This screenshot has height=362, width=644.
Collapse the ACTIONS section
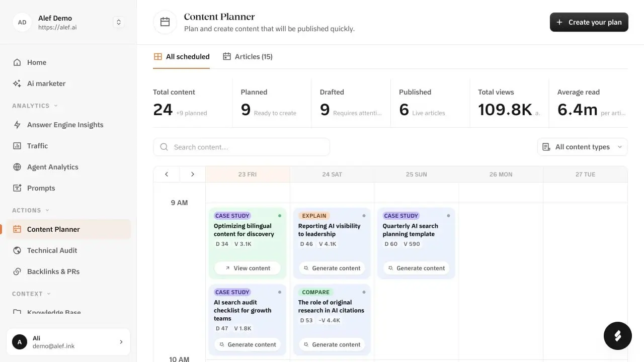tap(31, 210)
